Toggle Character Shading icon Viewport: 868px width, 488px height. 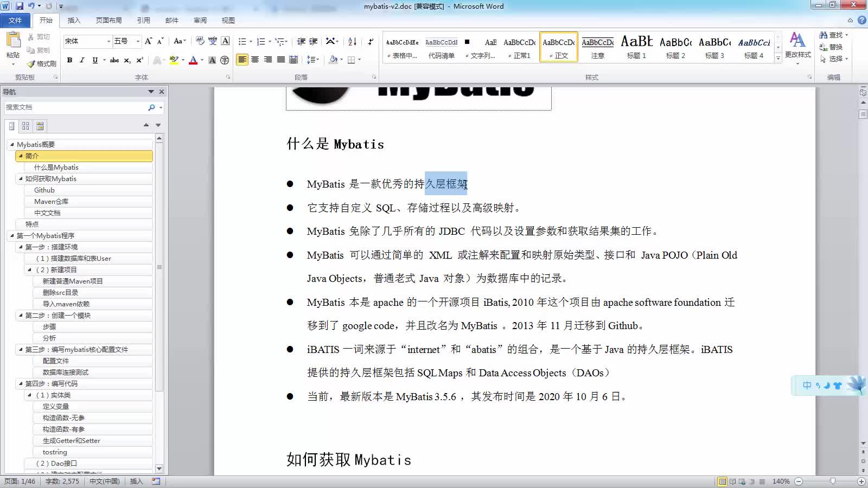212,60
